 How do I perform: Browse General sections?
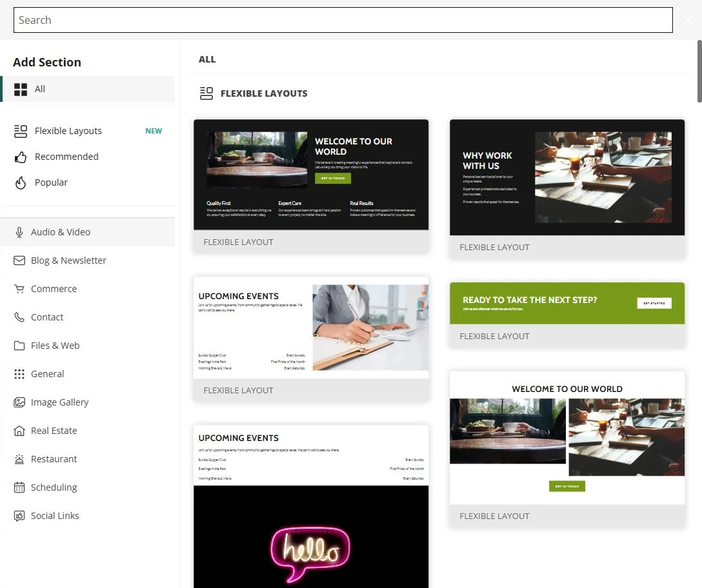click(x=88, y=374)
